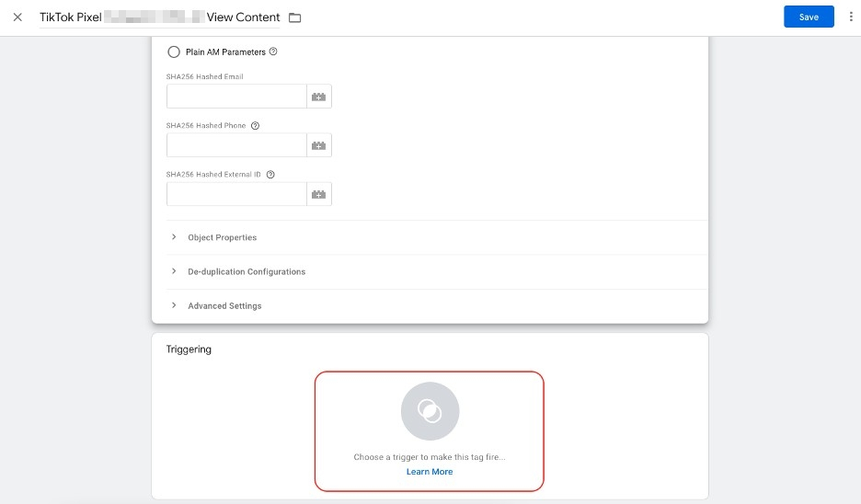Edit the tag name TikTok Pixel View Content
The height and width of the screenshot is (504, 861).
pos(160,17)
